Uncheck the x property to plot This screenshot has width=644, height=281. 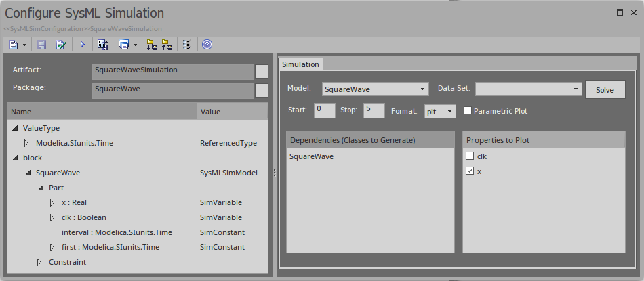pos(470,172)
